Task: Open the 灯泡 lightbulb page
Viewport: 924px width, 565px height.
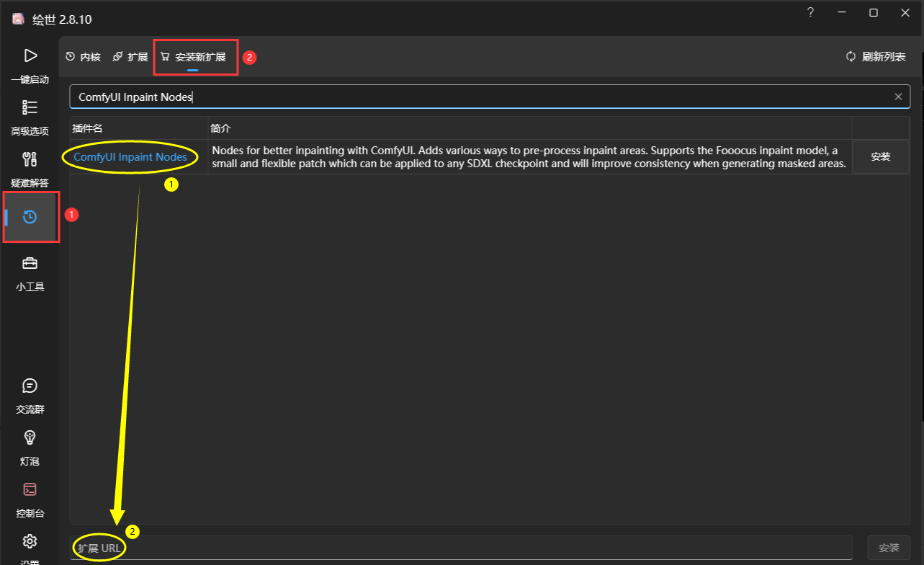Action: [30, 448]
